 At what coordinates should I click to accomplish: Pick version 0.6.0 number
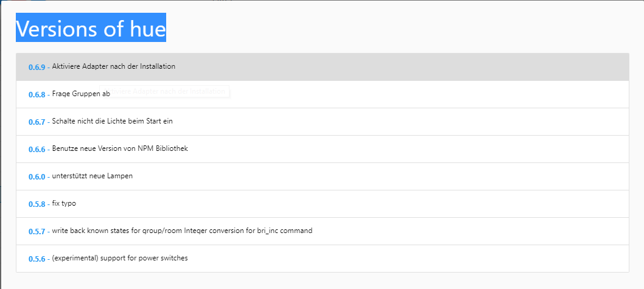[37, 177]
